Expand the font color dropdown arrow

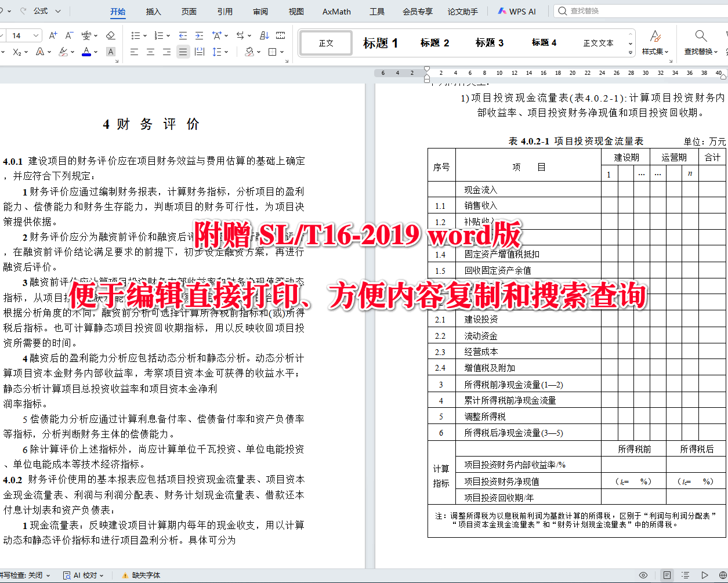[95, 52]
